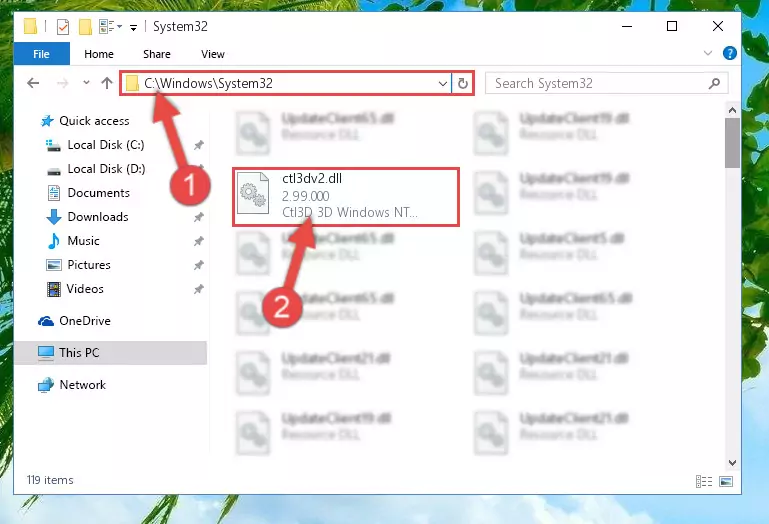Expand the ribbon with the chevron

click(708, 53)
